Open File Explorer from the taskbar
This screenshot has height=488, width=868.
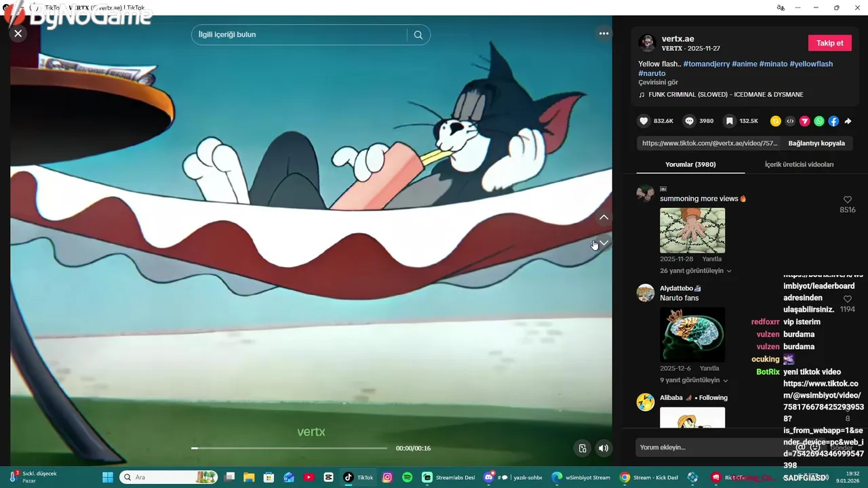tap(249, 477)
